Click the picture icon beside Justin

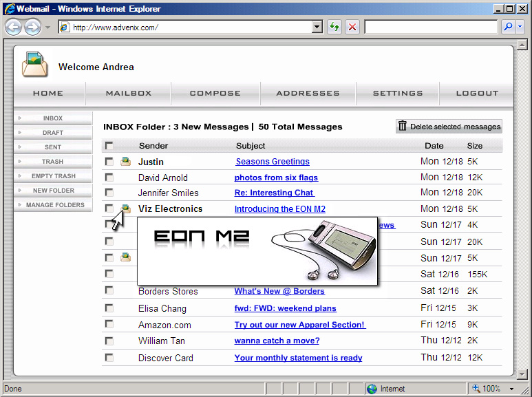tap(125, 161)
